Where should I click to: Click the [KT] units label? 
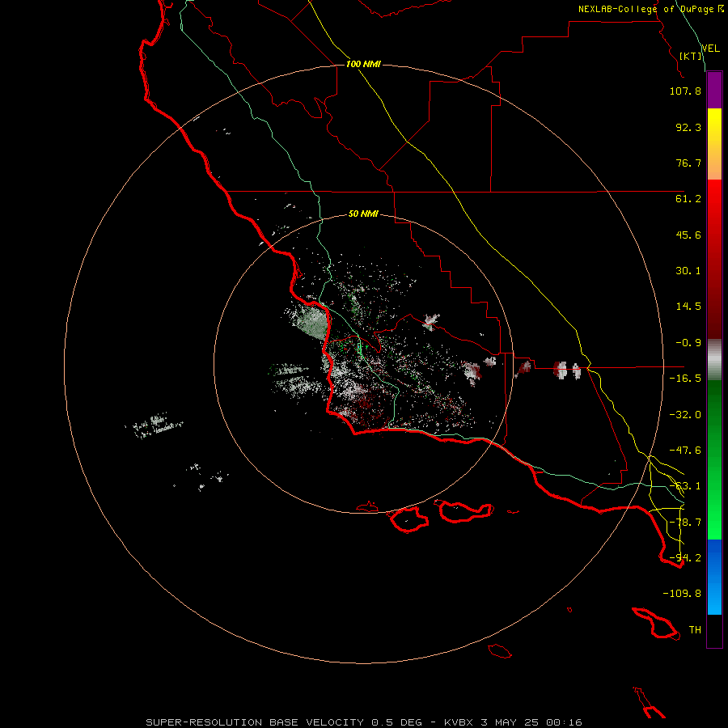click(x=690, y=56)
